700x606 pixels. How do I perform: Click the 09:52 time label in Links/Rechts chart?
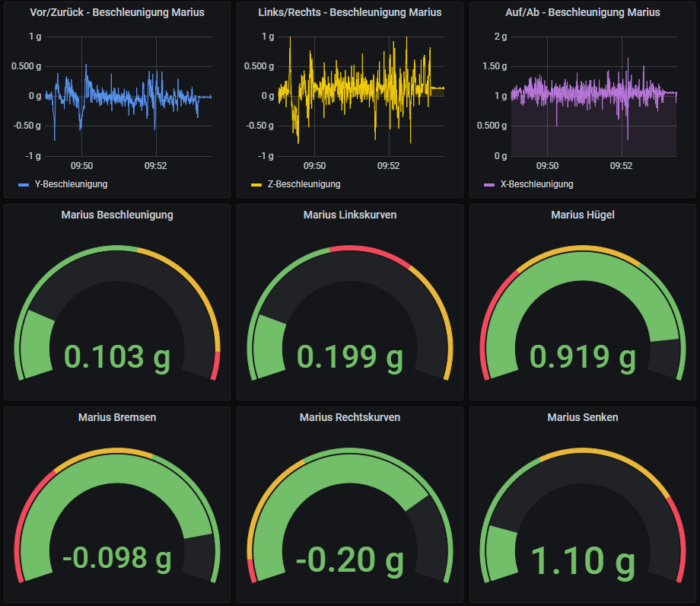click(x=388, y=166)
